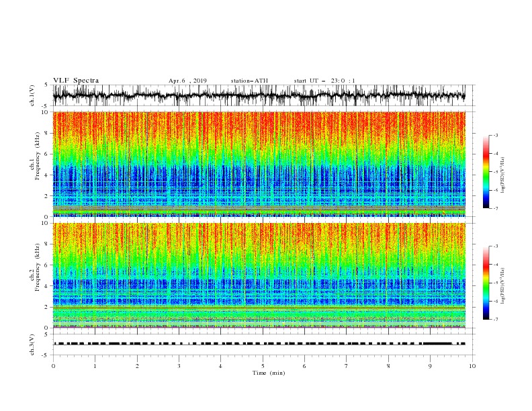Click the ch.2 spectrogram panel
The height and width of the screenshot is (411, 532).
coord(259,275)
